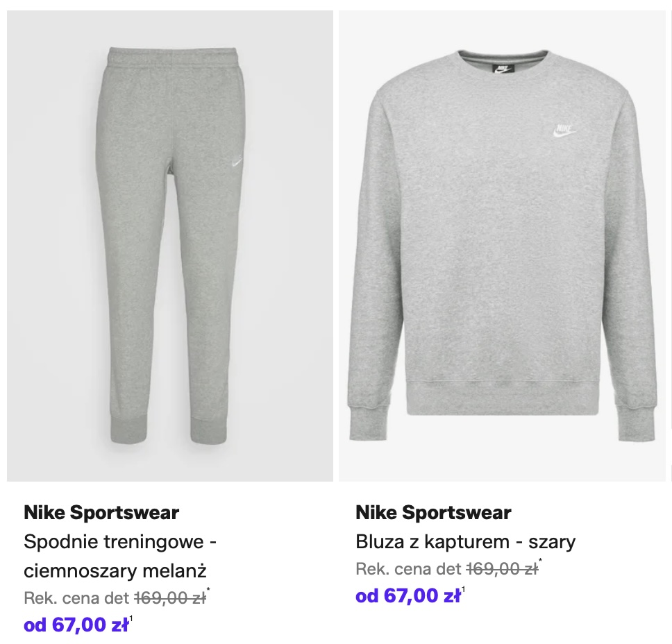Open the grey sweatpants product photo
This screenshot has width=672, height=644.
[170, 278]
